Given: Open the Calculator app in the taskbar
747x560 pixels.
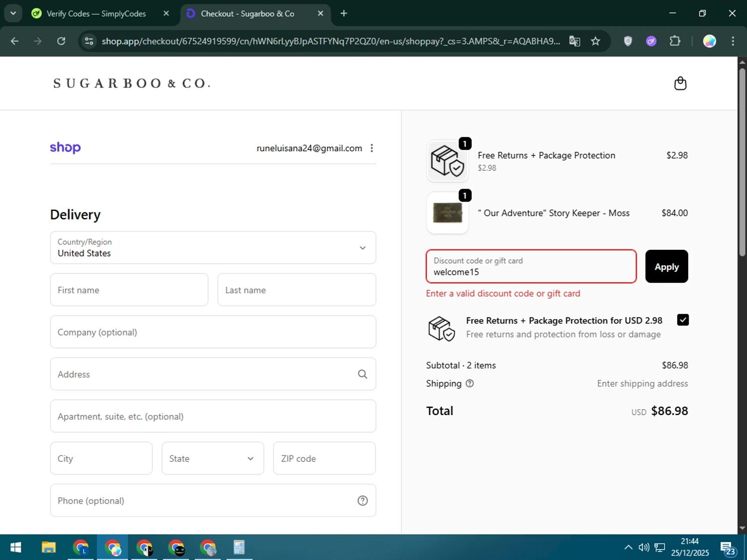Looking at the screenshot, I should pyautogui.click(x=239, y=548).
